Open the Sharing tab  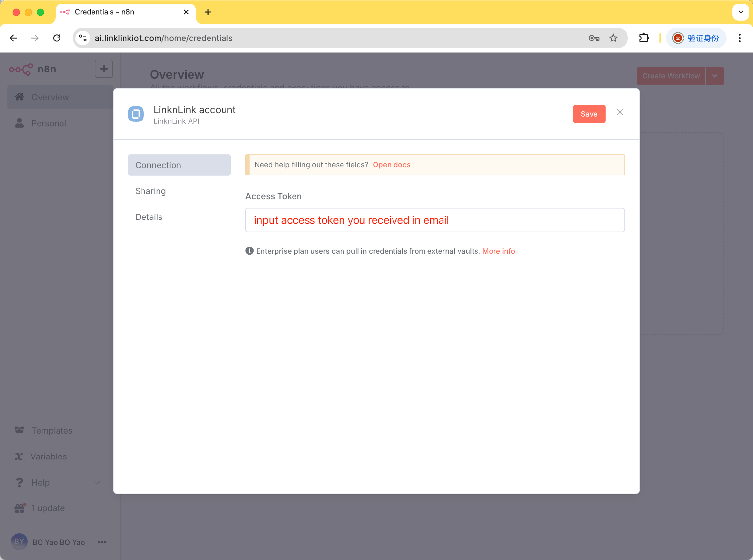(151, 191)
